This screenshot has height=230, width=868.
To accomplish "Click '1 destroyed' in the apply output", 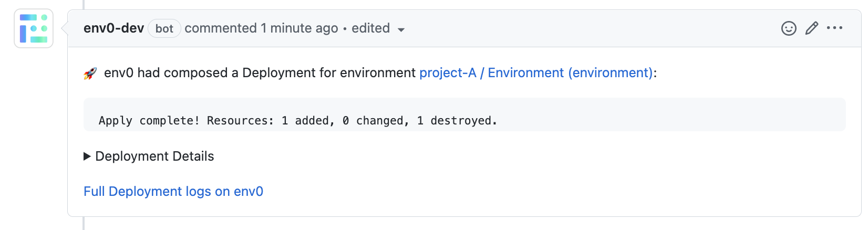I will click(x=457, y=121).
